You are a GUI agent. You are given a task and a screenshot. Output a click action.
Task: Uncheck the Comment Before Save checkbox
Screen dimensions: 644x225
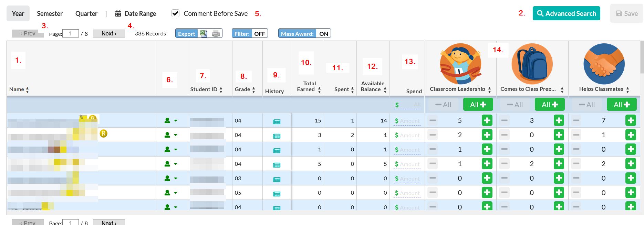tap(175, 13)
